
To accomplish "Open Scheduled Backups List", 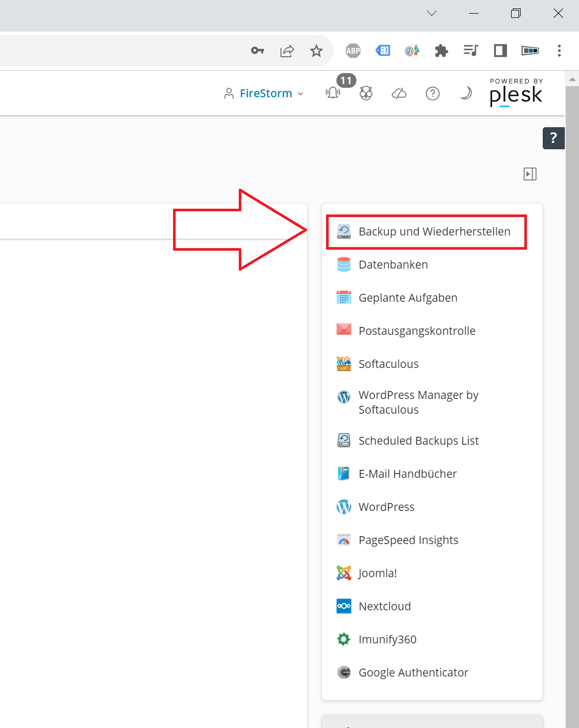I will [x=419, y=441].
